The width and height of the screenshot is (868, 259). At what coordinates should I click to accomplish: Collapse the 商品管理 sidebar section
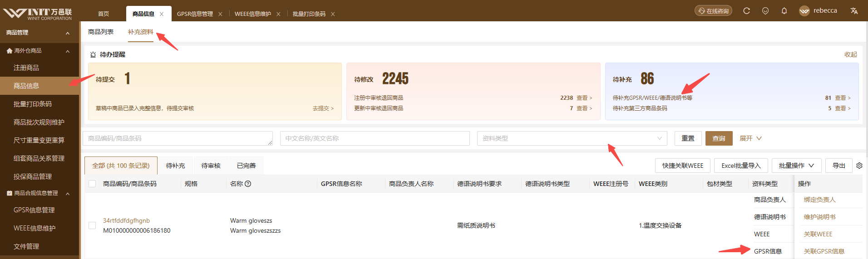coord(68,33)
